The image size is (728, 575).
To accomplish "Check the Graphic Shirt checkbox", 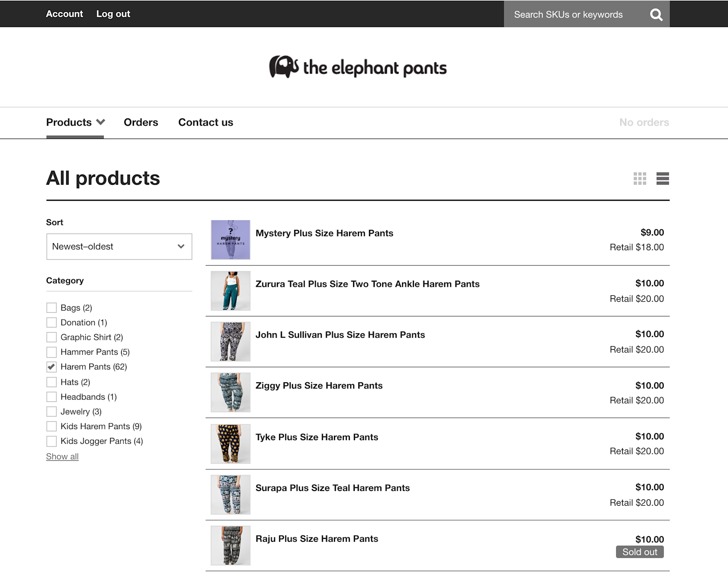I will [52, 337].
